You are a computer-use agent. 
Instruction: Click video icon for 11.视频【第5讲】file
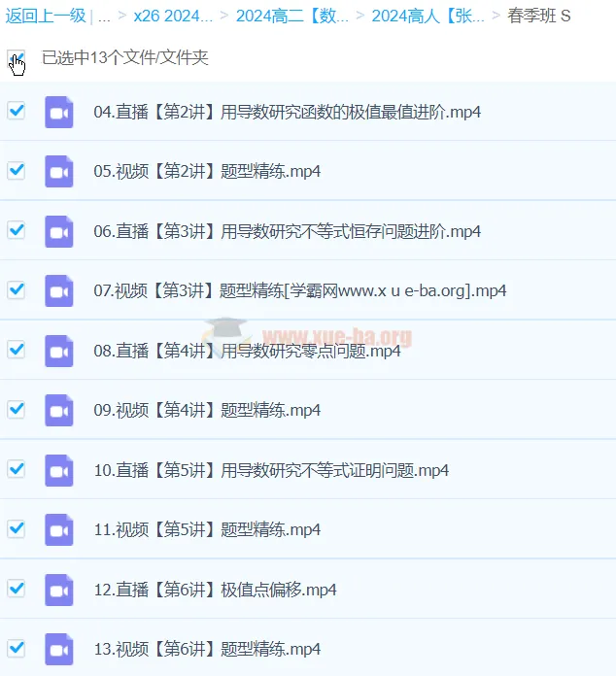pos(58,530)
